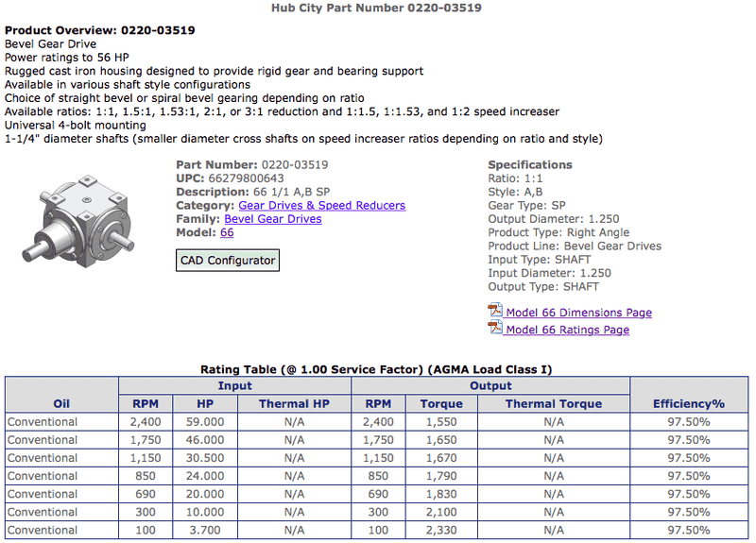
Task: Click the Thermal HP column header
Action: click(294, 404)
